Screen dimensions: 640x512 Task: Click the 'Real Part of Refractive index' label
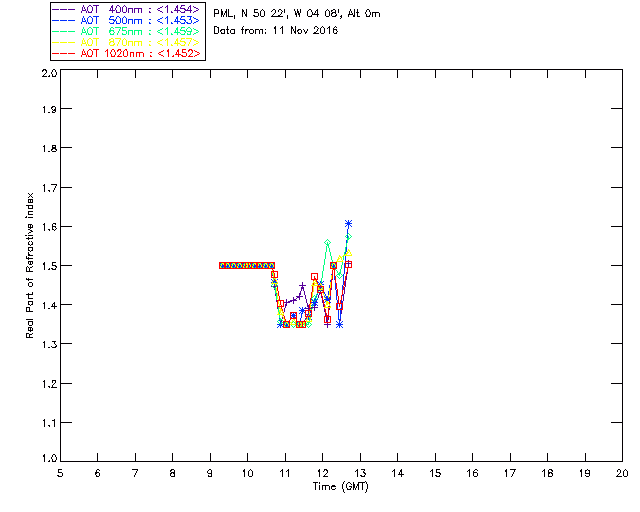click(29, 265)
